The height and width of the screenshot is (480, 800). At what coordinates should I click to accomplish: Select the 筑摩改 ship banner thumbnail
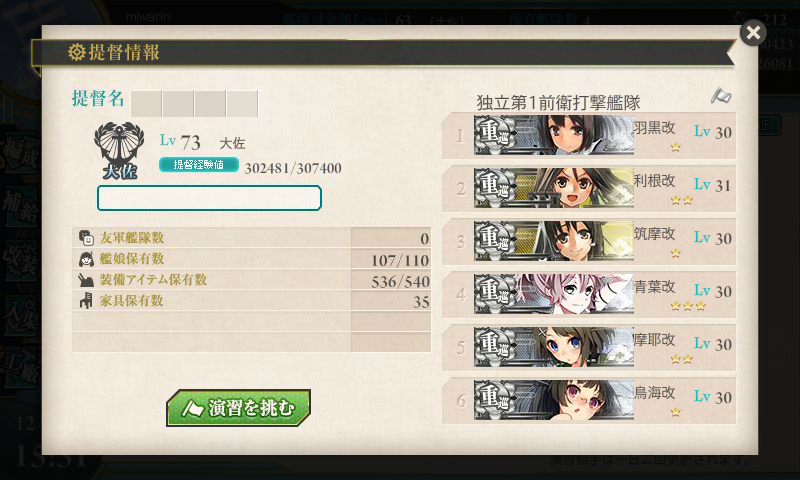pyautogui.click(x=554, y=241)
